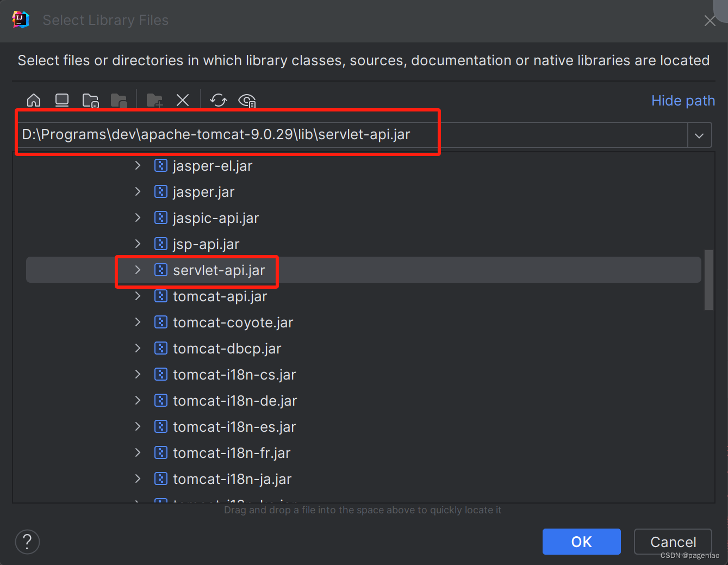The height and width of the screenshot is (565, 728).
Task: Select tomcat-dbcp.jar file name
Action: tap(227, 349)
